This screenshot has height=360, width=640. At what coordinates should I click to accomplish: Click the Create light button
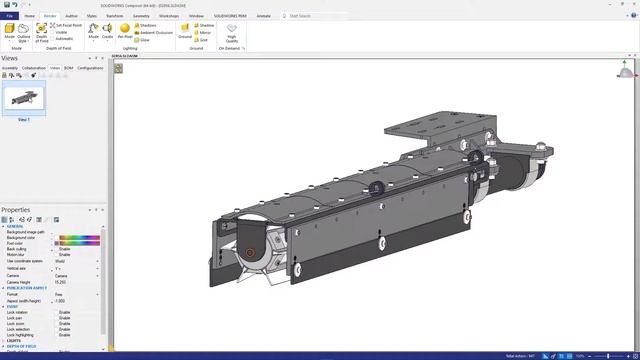point(107,32)
